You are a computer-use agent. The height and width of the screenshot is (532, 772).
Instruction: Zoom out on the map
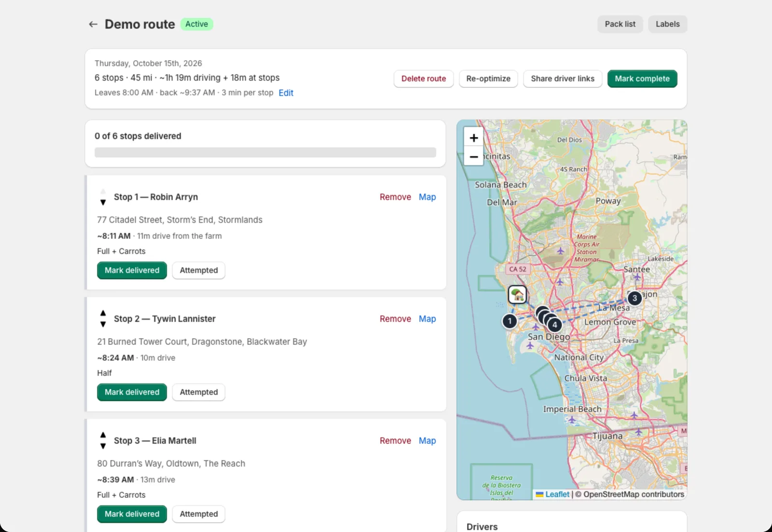coord(474,157)
